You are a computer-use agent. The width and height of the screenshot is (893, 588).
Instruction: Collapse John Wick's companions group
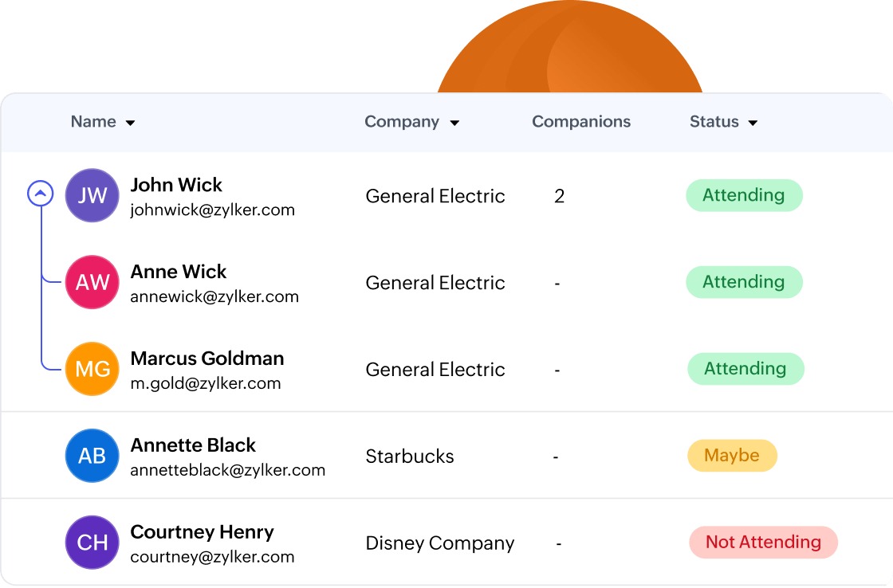41,193
